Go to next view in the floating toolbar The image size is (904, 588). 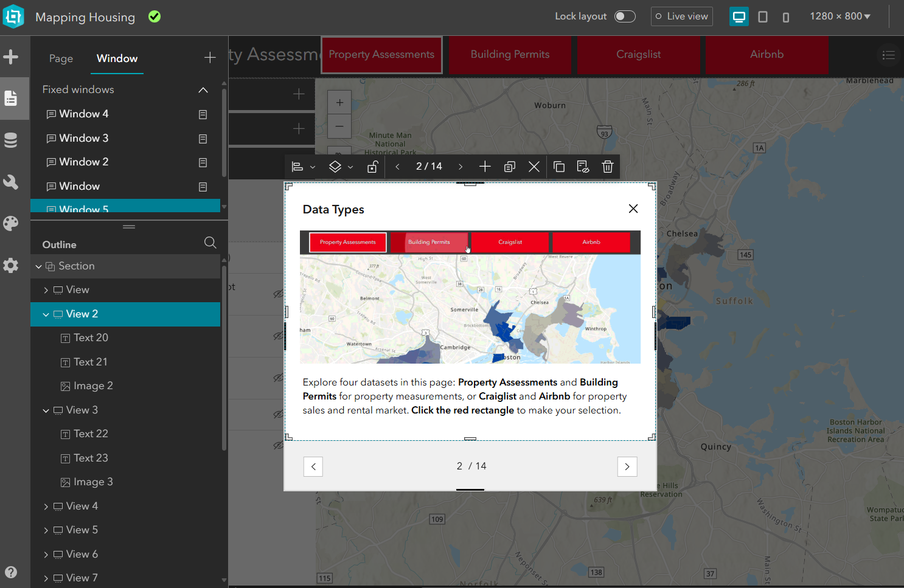pos(461,167)
